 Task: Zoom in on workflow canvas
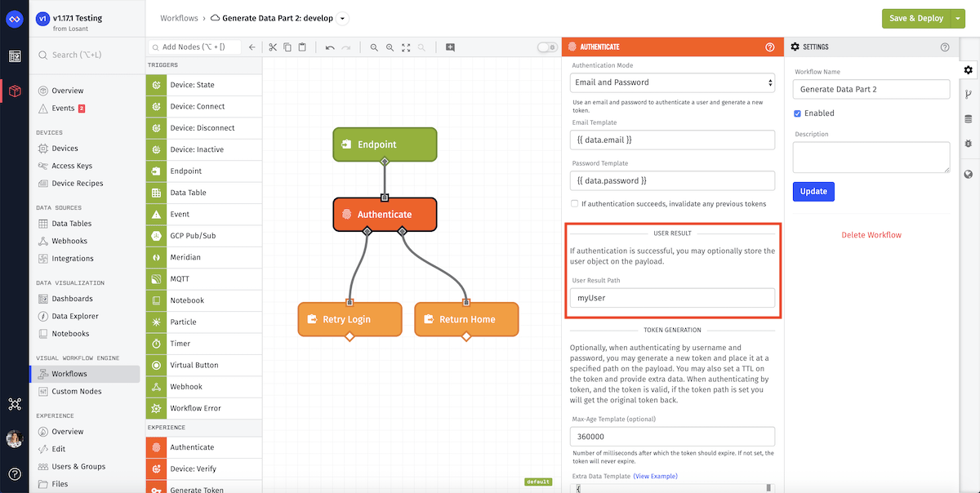coord(390,47)
